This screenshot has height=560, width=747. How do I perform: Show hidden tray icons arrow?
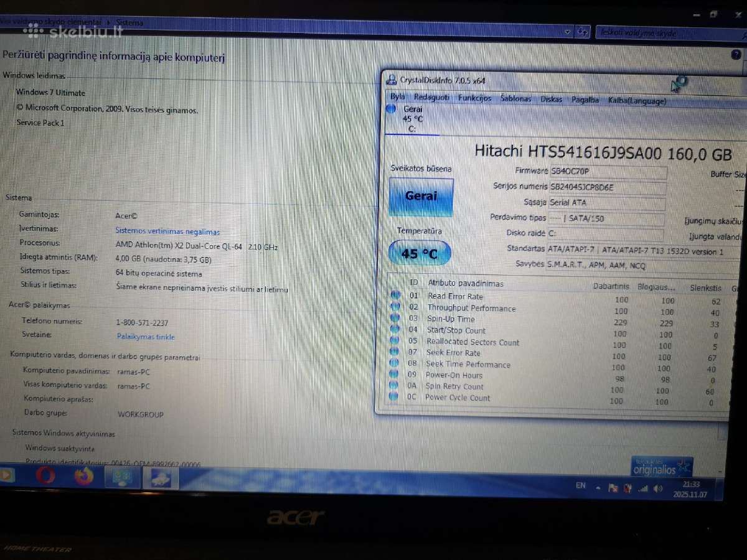pyautogui.click(x=598, y=487)
